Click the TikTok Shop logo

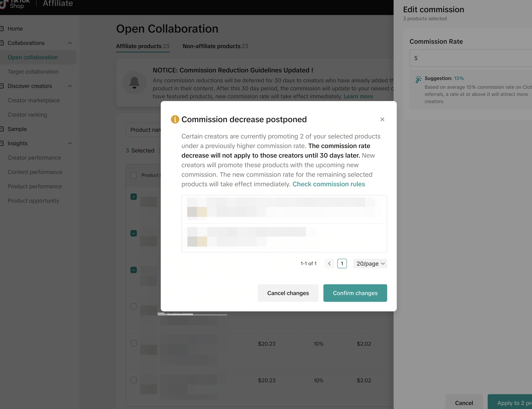pos(15,4)
